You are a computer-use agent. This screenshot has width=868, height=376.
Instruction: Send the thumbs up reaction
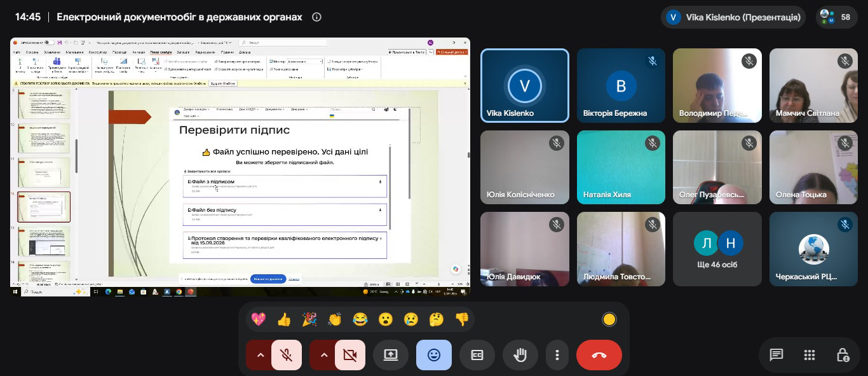[284, 319]
